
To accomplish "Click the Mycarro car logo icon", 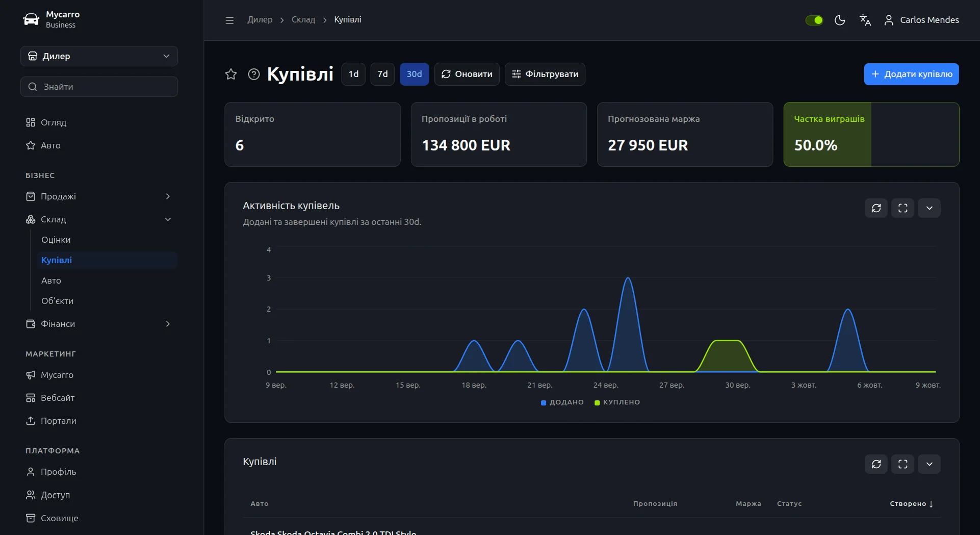I will [x=31, y=19].
